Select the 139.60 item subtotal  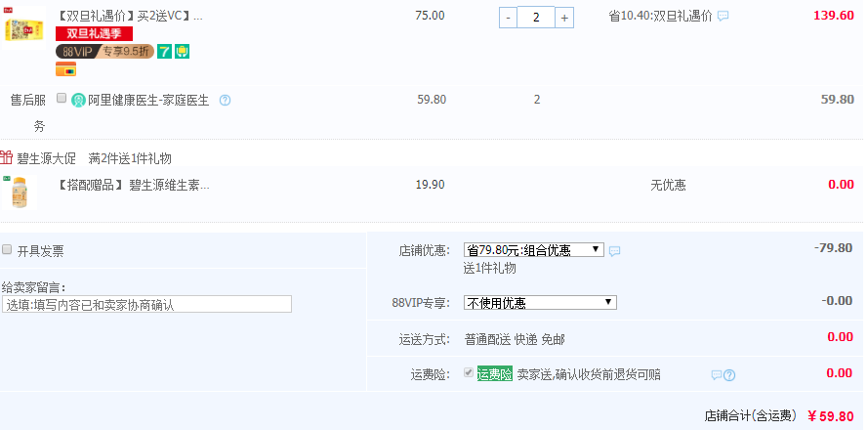(834, 16)
